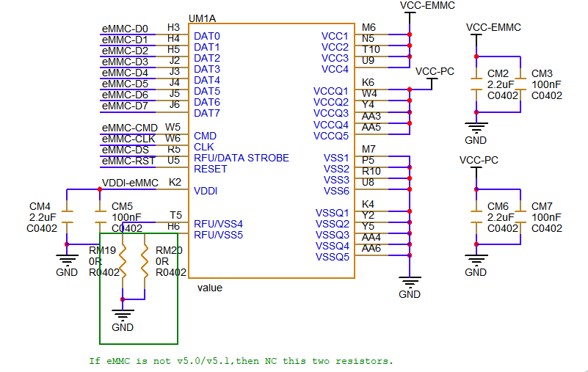
Task: Click the VCCQ1 pin label
Action: point(330,91)
